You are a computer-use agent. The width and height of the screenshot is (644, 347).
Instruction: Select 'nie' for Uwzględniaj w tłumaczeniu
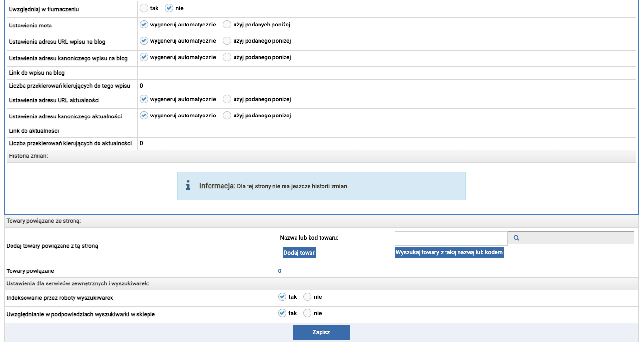tap(169, 8)
